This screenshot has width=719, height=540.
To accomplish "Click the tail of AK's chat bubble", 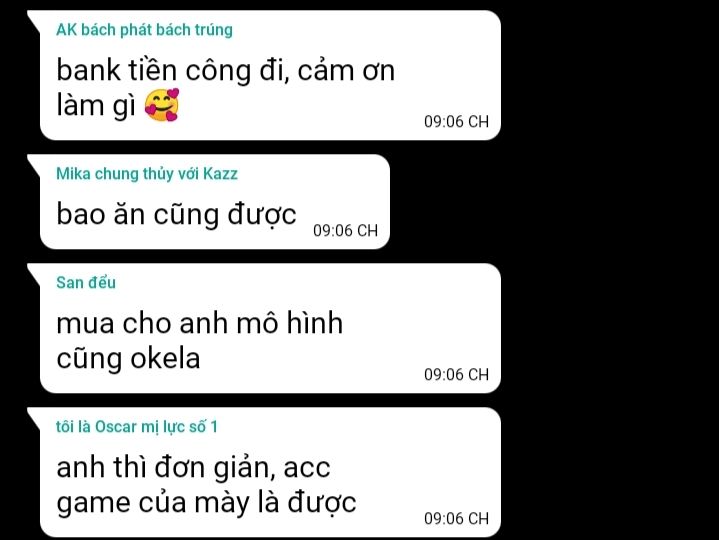I will (34, 18).
